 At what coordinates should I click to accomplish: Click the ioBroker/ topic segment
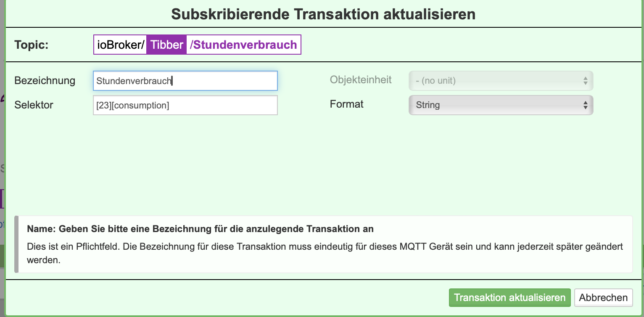121,45
